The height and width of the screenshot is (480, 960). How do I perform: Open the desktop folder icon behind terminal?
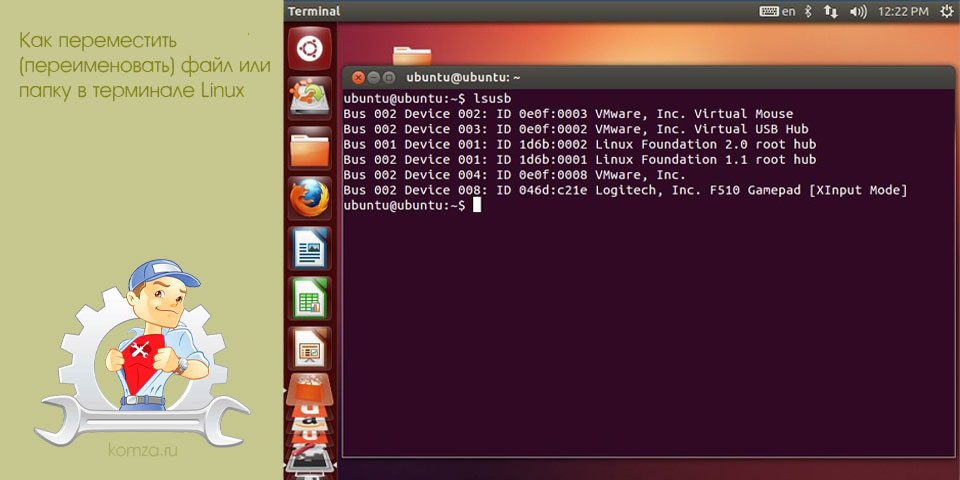[x=411, y=56]
